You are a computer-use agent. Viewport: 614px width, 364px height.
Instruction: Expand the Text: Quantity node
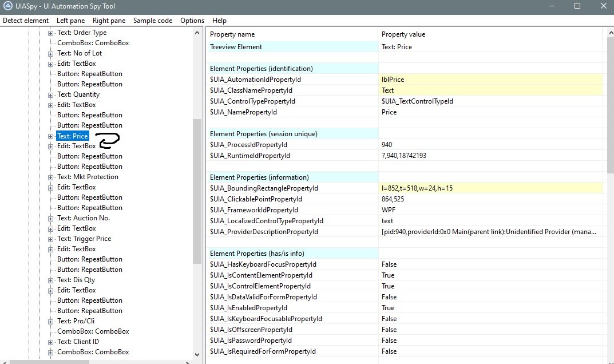point(50,95)
